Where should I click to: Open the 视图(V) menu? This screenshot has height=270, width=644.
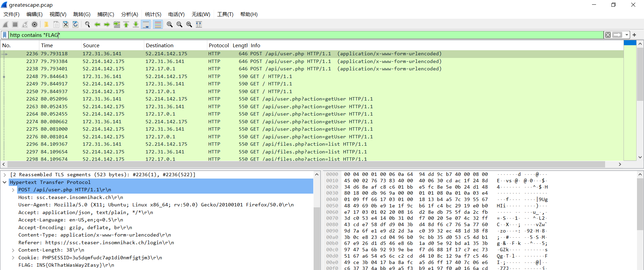coord(58,14)
